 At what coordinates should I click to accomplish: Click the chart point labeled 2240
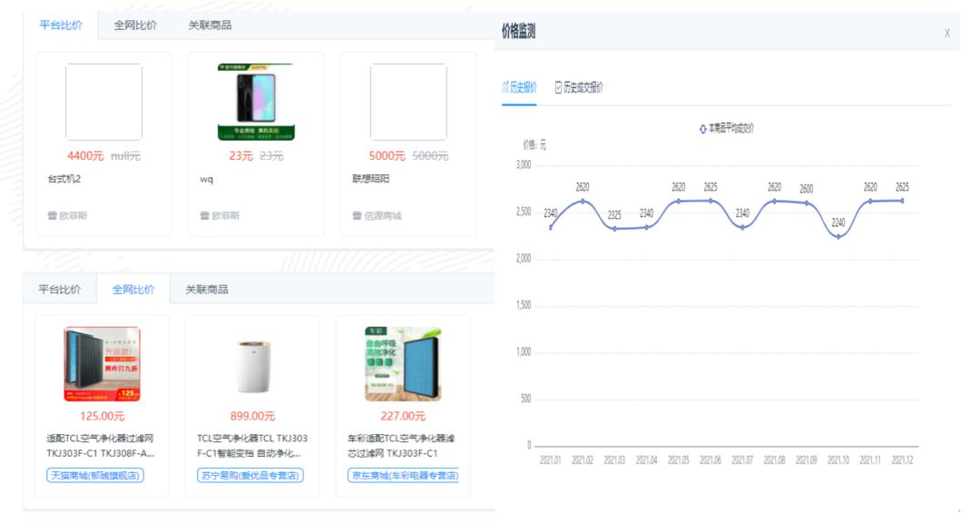(x=838, y=236)
